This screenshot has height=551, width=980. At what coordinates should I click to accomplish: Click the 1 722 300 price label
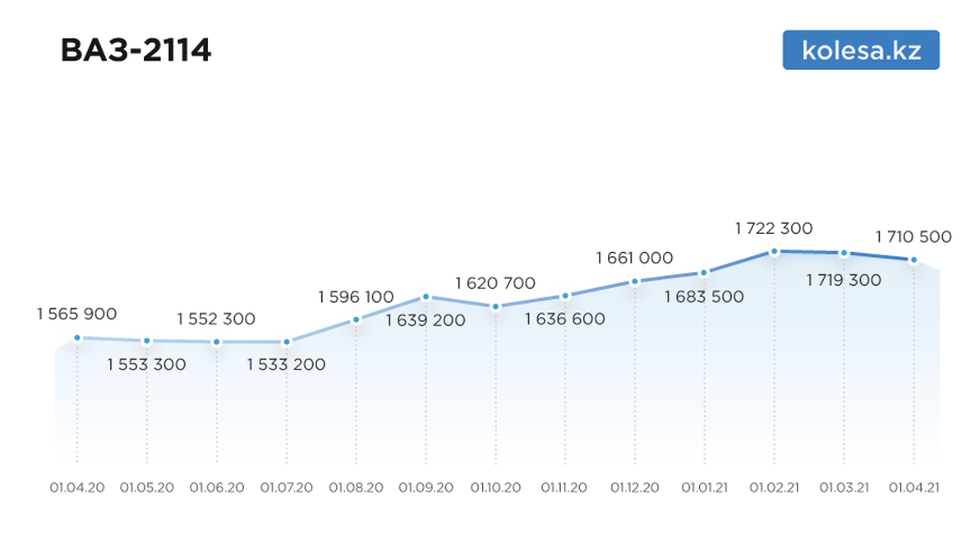(774, 228)
